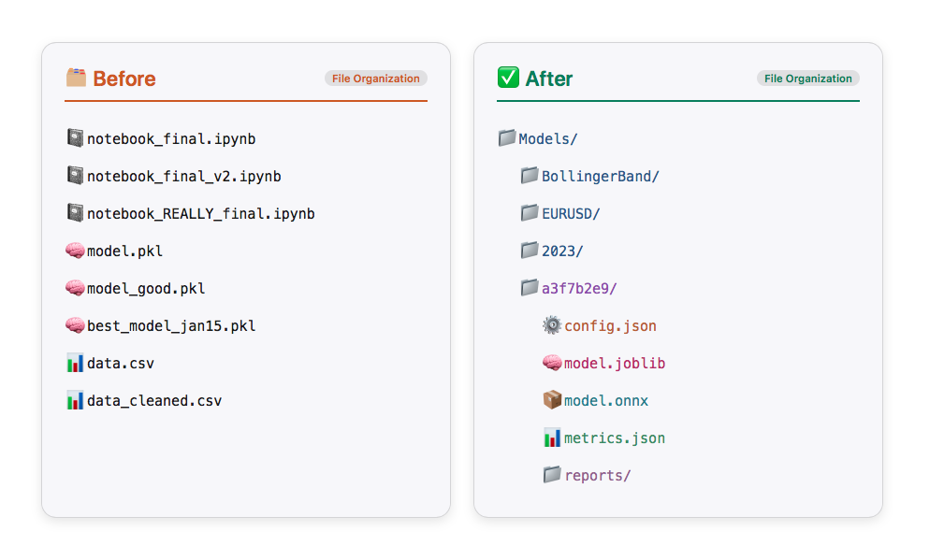Click the bar chart icon beside metrics.json
Screen dimensions: 944x560
pyautogui.click(x=551, y=438)
